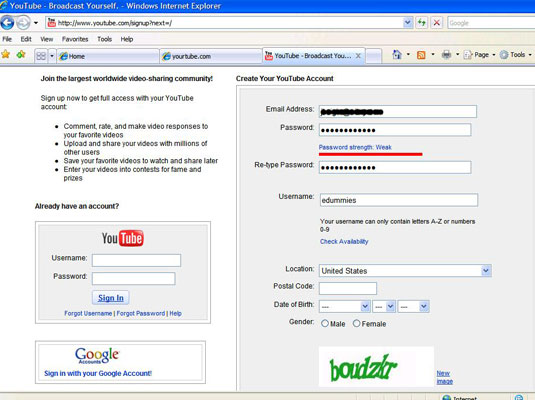Click the Password field in signup form
This screenshot has height=400, width=535.
pyautogui.click(x=395, y=130)
